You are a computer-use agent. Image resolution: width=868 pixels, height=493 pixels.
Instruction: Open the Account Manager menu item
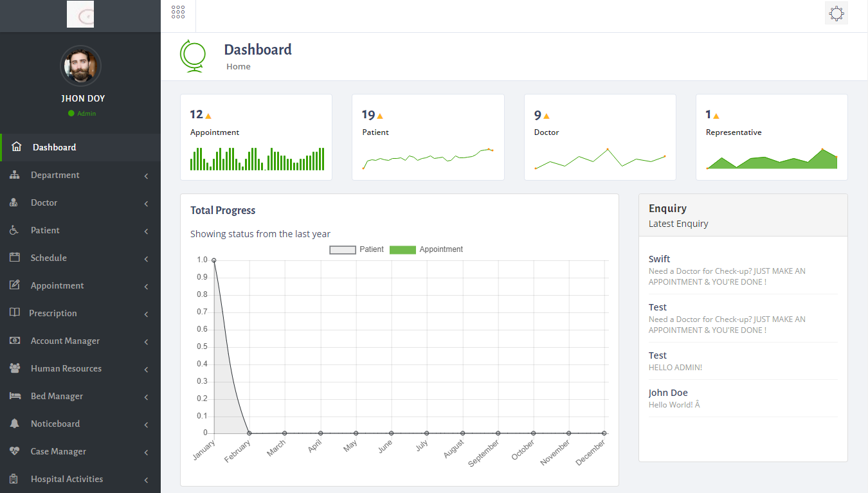point(65,341)
